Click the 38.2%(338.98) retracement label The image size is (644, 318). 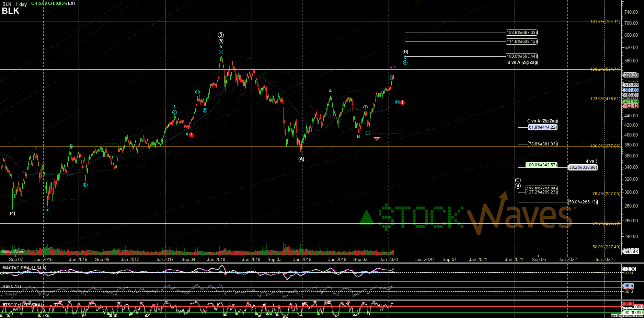583,167
